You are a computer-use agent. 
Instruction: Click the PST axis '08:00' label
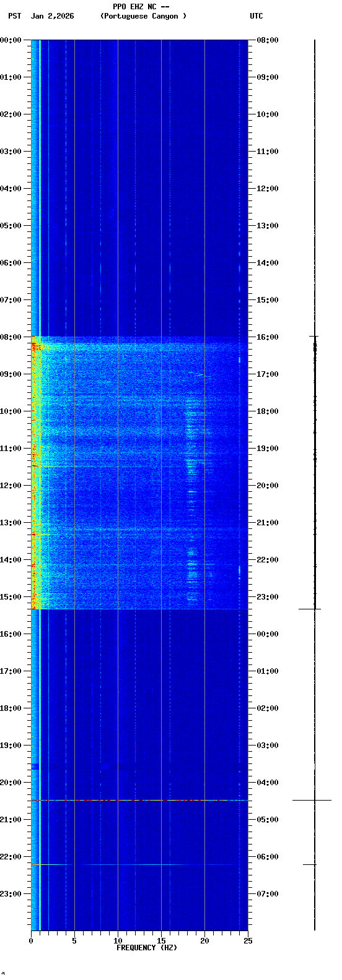[x=11, y=337]
